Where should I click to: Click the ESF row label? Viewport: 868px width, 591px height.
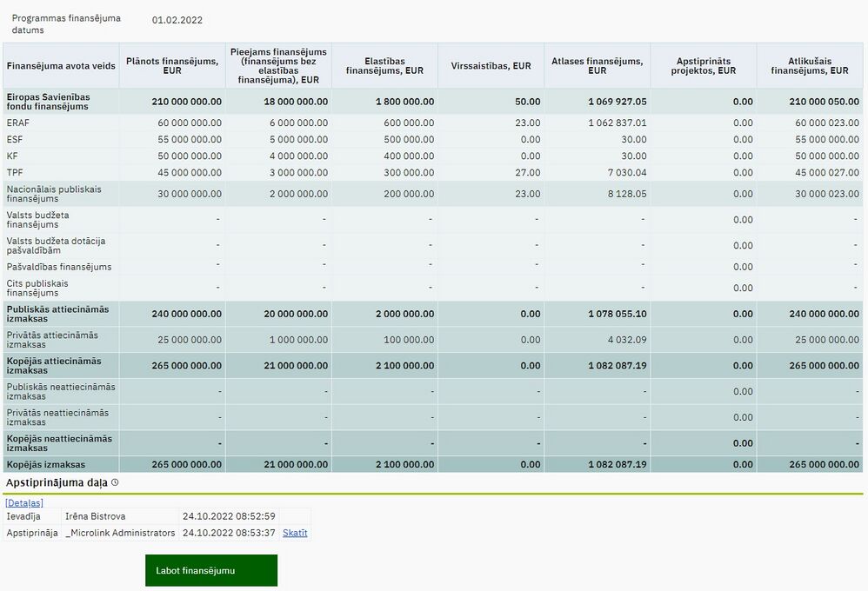pyautogui.click(x=15, y=139)
